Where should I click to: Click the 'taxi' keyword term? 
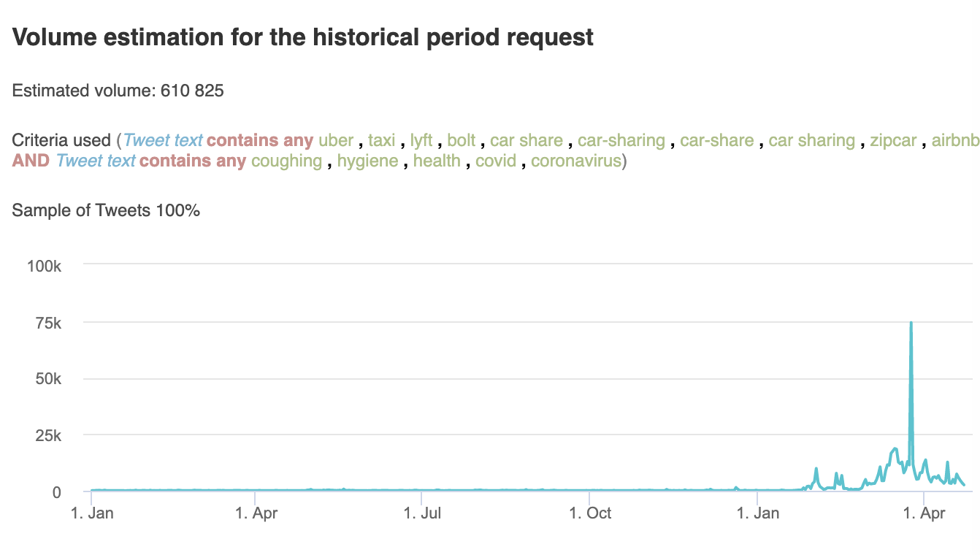(381, 140)
